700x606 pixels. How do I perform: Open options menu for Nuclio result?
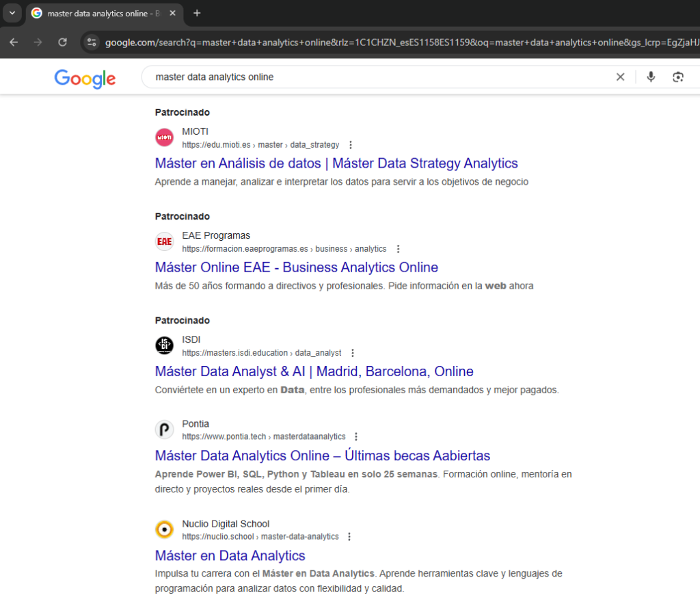click(x=349, y=536)
